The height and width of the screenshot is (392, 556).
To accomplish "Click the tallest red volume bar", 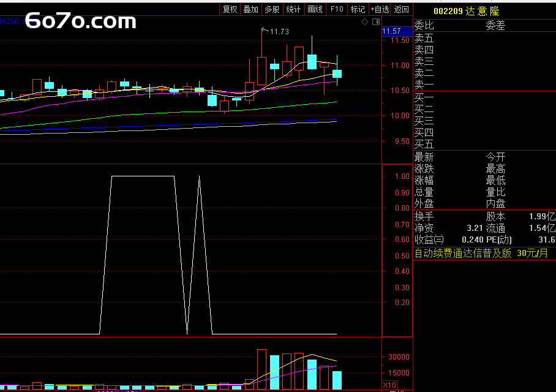I will click(x=261, y=369).
